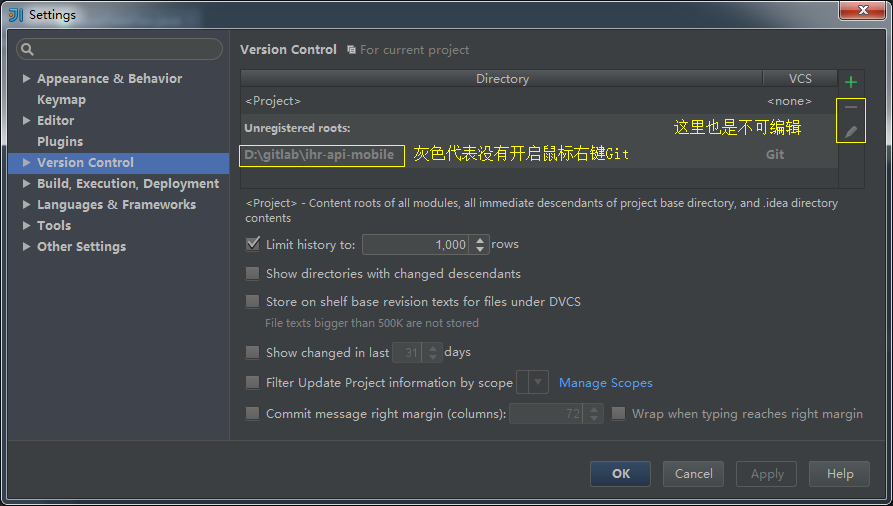This screenshot has height=506, width=893.
Task: Expand the Editor settings arrow
Action: [26, 120]
